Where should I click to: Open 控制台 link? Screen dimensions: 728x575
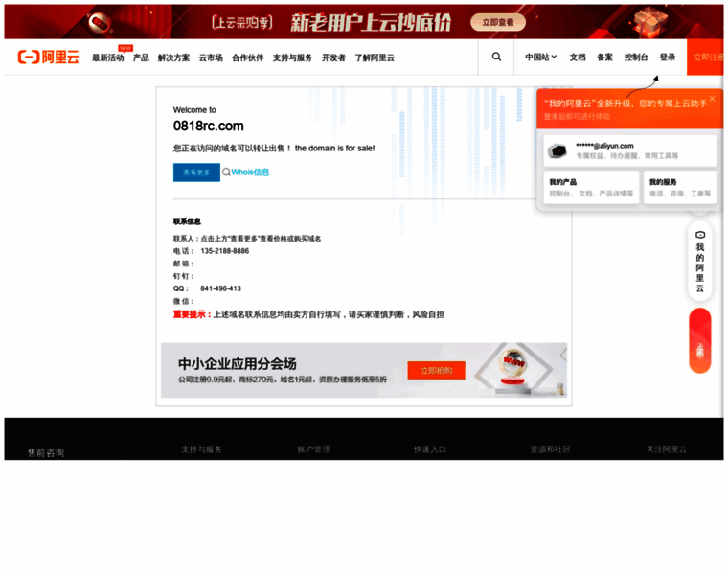click(636, 57)
